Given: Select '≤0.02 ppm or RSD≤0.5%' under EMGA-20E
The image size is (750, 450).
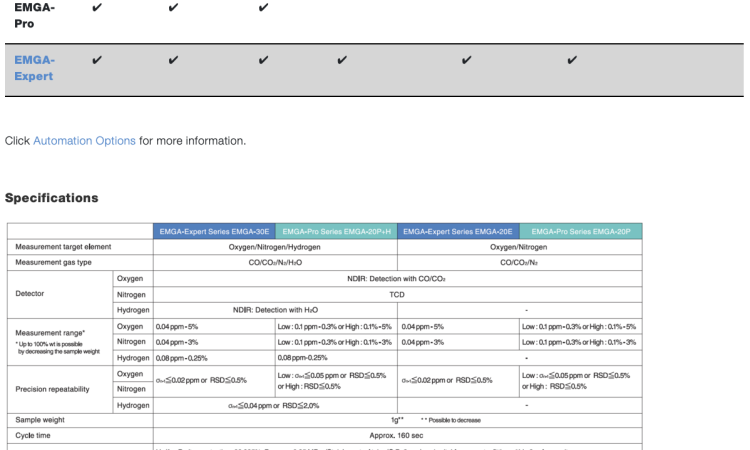Looking at the screenshot, I should 447,381.
